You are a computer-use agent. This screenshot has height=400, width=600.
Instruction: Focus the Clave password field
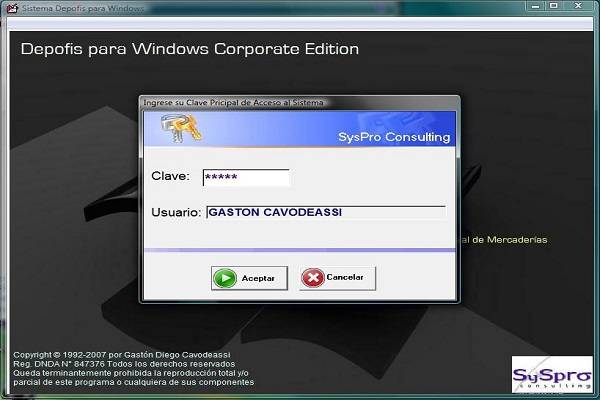pyautogui.click(x=246, y=177)
